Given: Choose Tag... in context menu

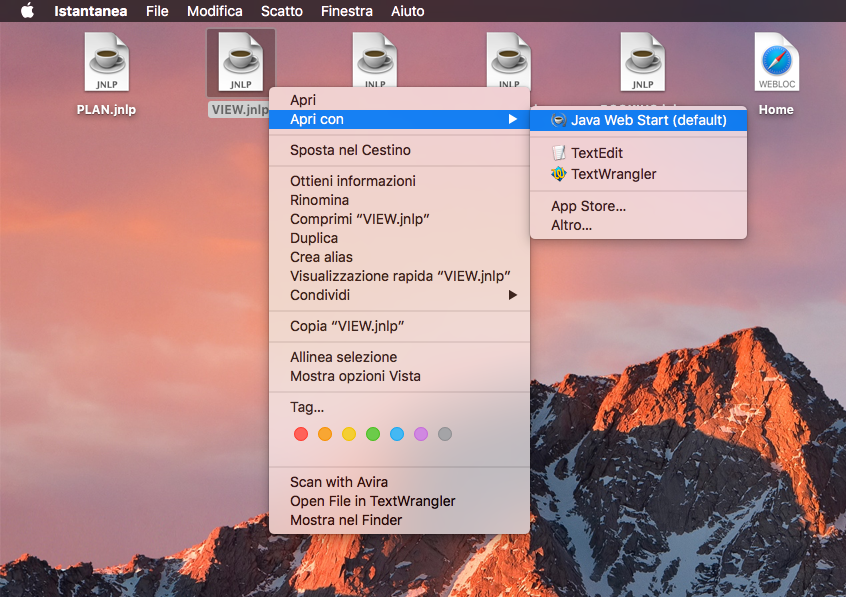Looking at the screenshot, I should click(399, 407).
